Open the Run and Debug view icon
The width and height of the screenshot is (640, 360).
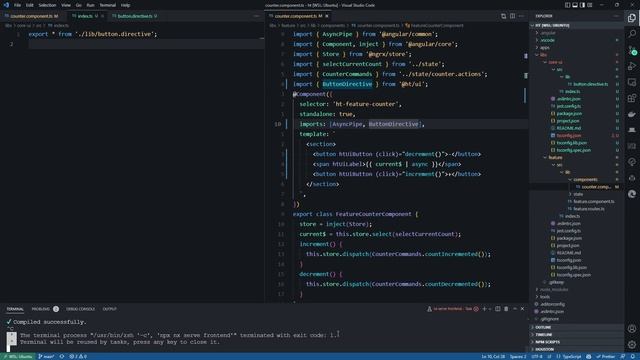click(x=632, y=66)
